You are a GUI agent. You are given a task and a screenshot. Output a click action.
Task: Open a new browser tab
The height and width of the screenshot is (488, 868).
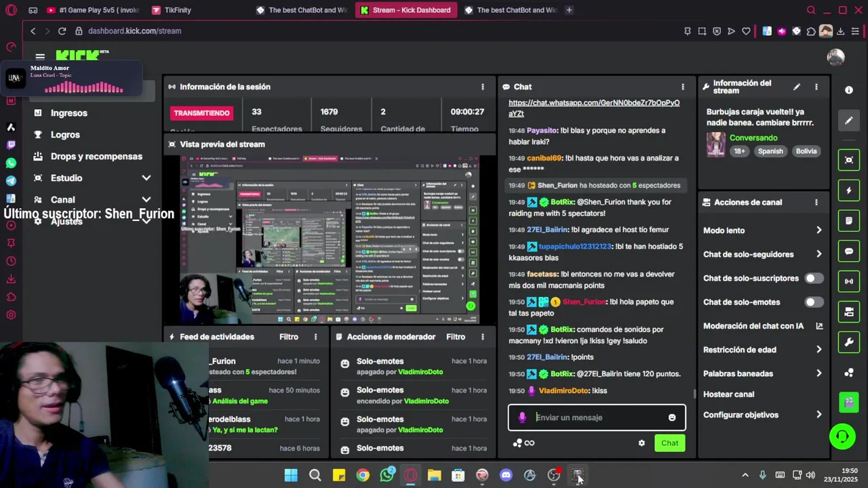pyautogui.click(x=569, y=10)
